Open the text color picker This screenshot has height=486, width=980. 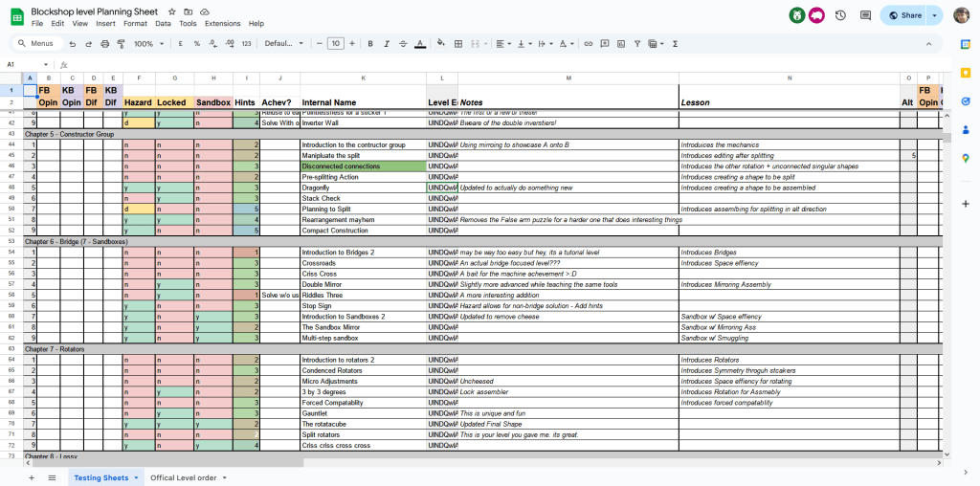[x=419, y=44]
